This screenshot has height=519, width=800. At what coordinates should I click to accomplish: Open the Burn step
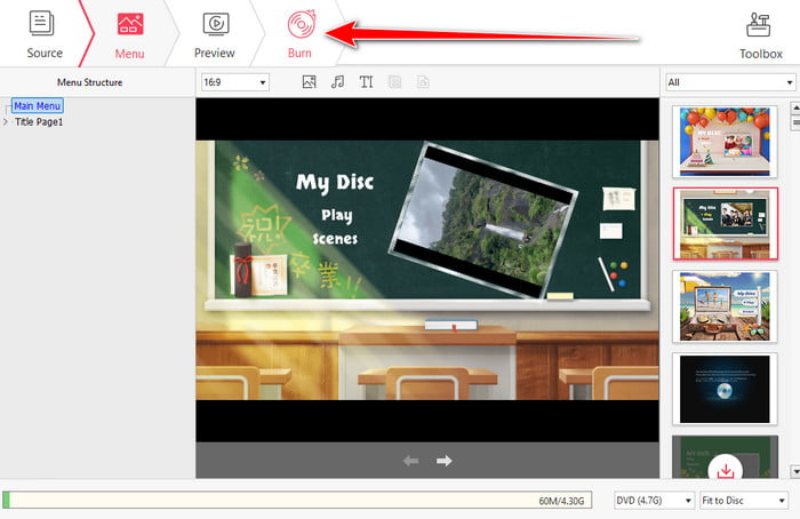click(299, 33)
